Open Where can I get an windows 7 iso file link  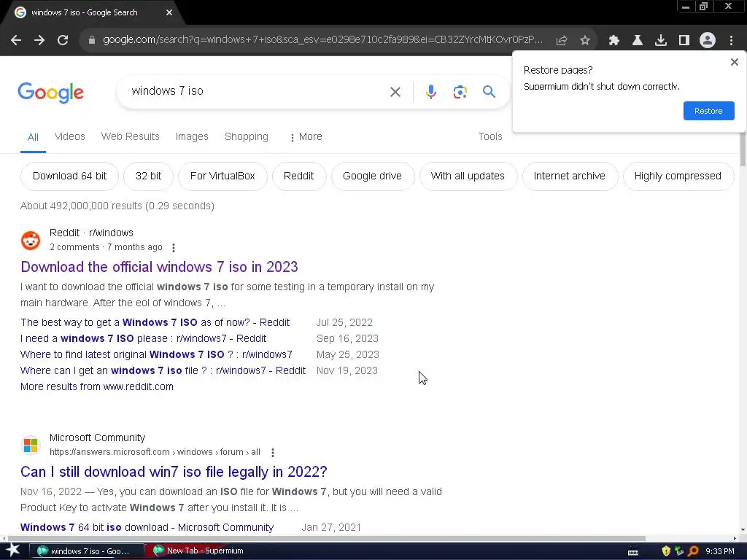click(x=163, y=370)
